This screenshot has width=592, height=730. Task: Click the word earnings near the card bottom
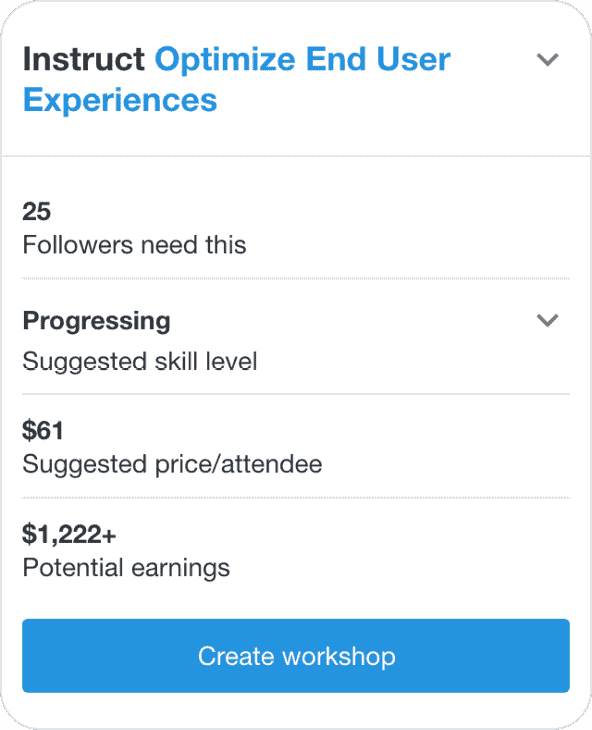tap(181, 569)
